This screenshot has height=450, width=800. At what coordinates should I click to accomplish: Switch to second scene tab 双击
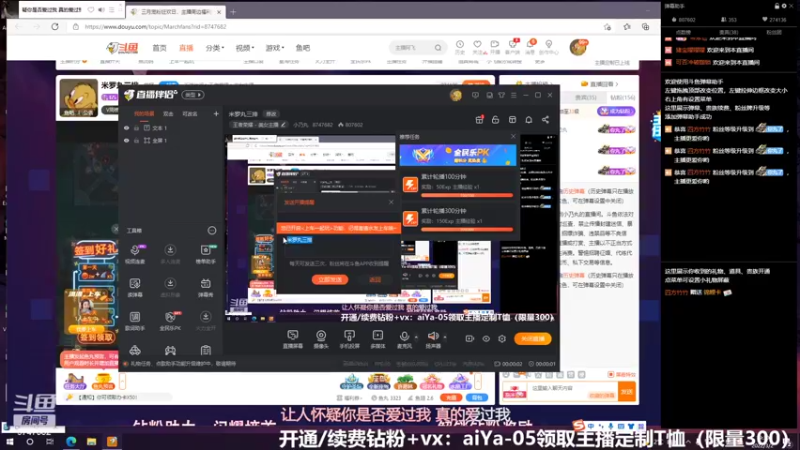pyautogui.click(x=168, y=114)
